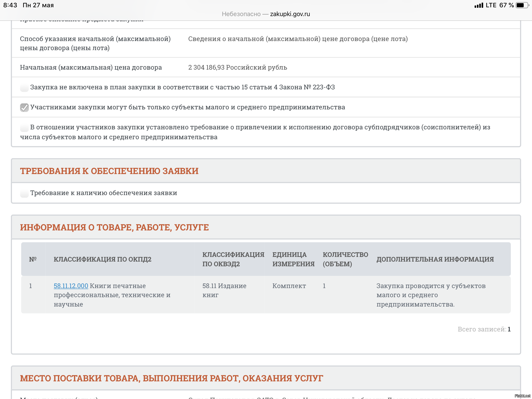Tap the time 8:43 in status bar
This screenshot has width=532, height=399.
pos(10,5)
